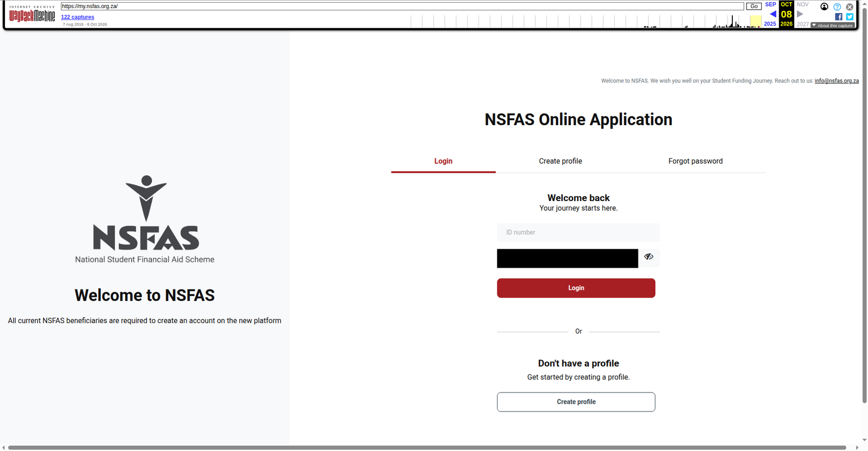Open the Wayback help question-mark icon
This screenshot has height=451, width=868.
tap(837, 7)
